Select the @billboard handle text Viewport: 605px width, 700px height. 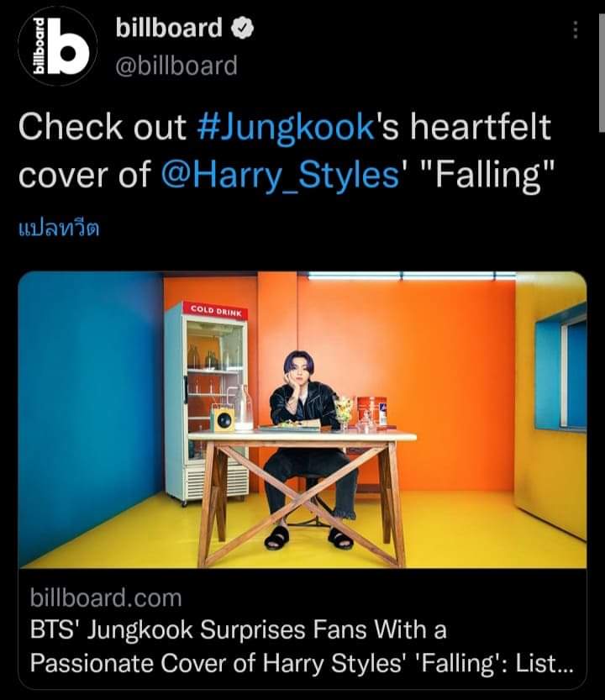[176, 66]
